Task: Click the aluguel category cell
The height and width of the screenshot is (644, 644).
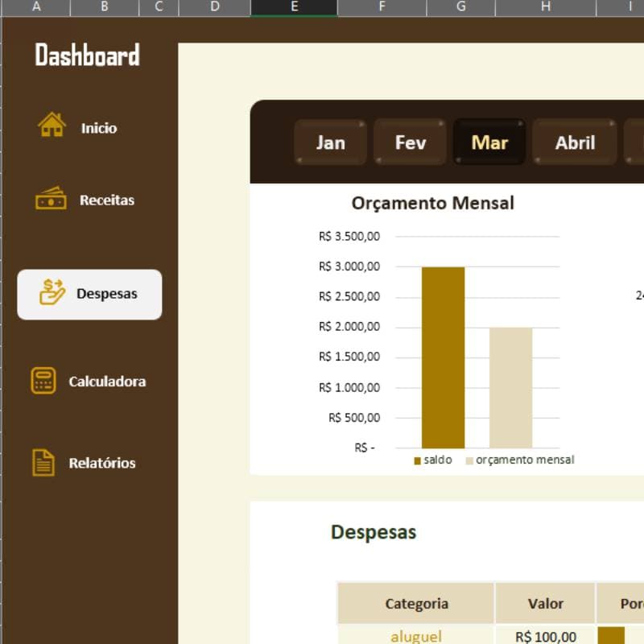Action: (416, 636)
